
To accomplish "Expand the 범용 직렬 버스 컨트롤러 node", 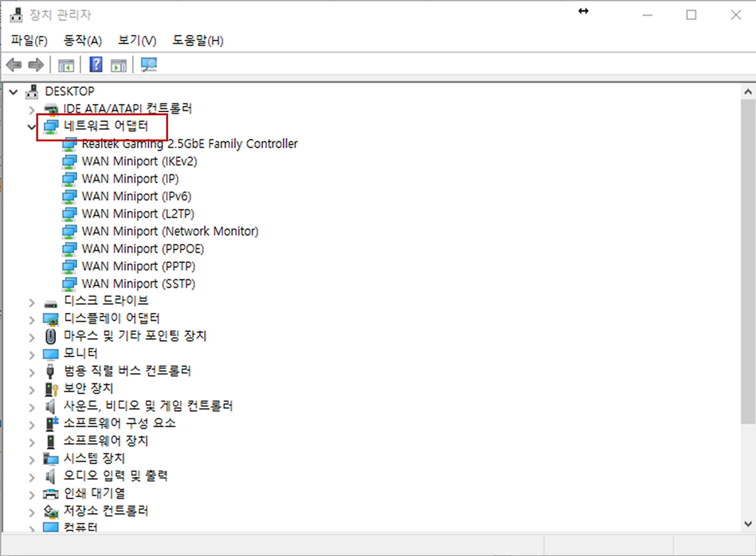I will [32, 371].
